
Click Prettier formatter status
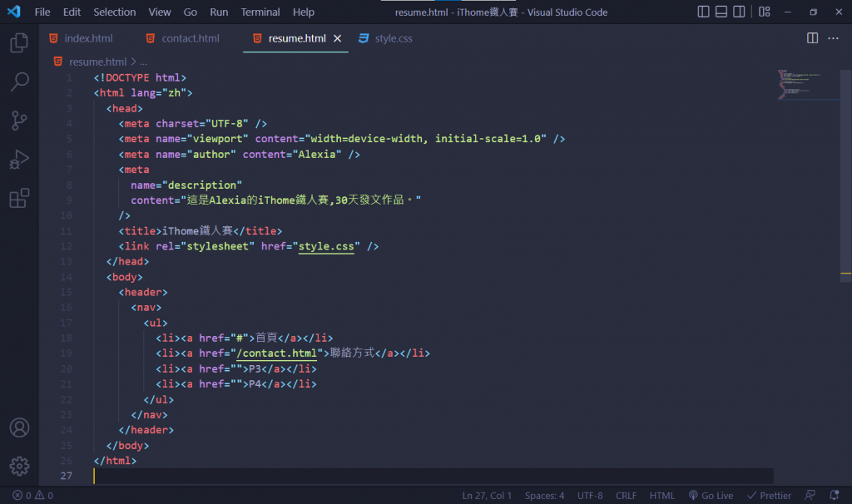769,496
